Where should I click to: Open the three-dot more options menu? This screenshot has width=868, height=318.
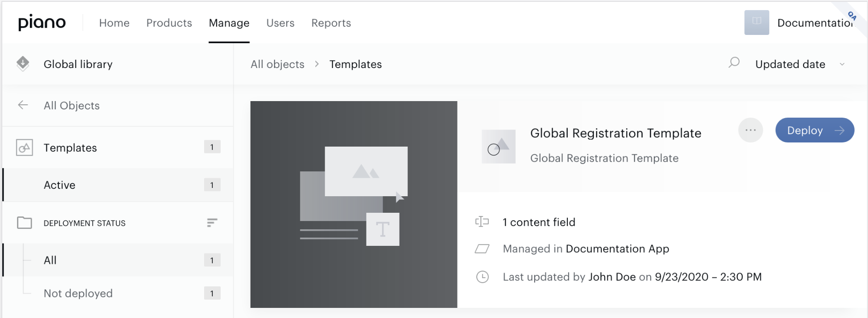coord(751,130)
